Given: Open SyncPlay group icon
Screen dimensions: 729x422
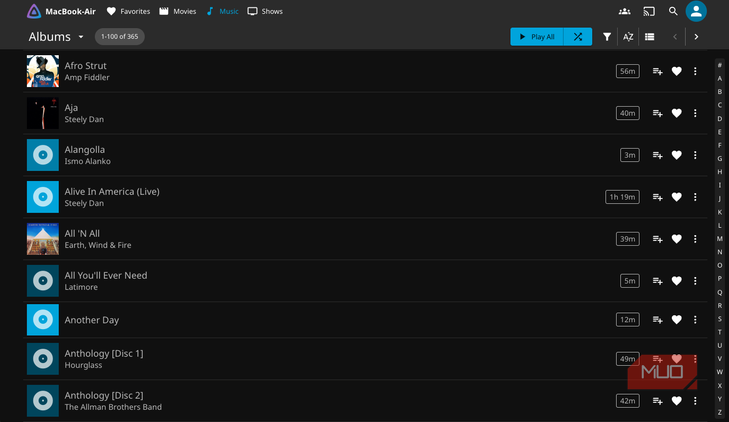Looking at the screenshot, I should [x=624, y=11].
